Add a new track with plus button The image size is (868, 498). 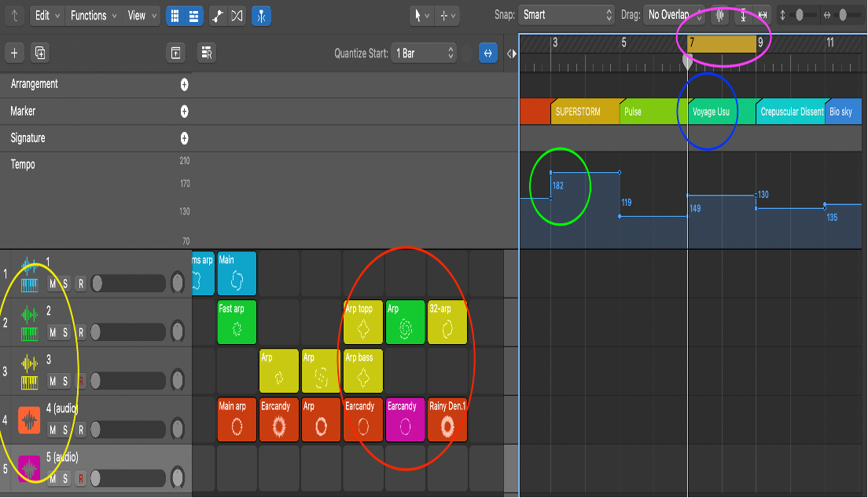point(14,53)
